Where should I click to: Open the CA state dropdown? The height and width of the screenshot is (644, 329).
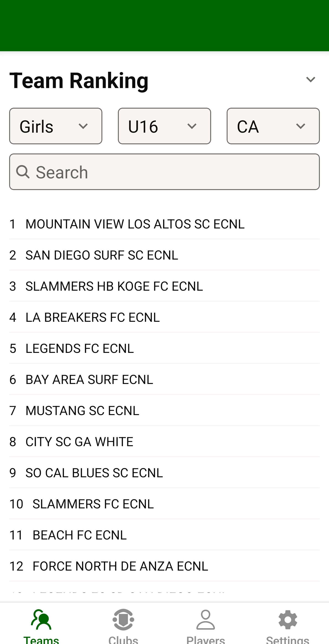pyautogui.click(x=273, y=126)
